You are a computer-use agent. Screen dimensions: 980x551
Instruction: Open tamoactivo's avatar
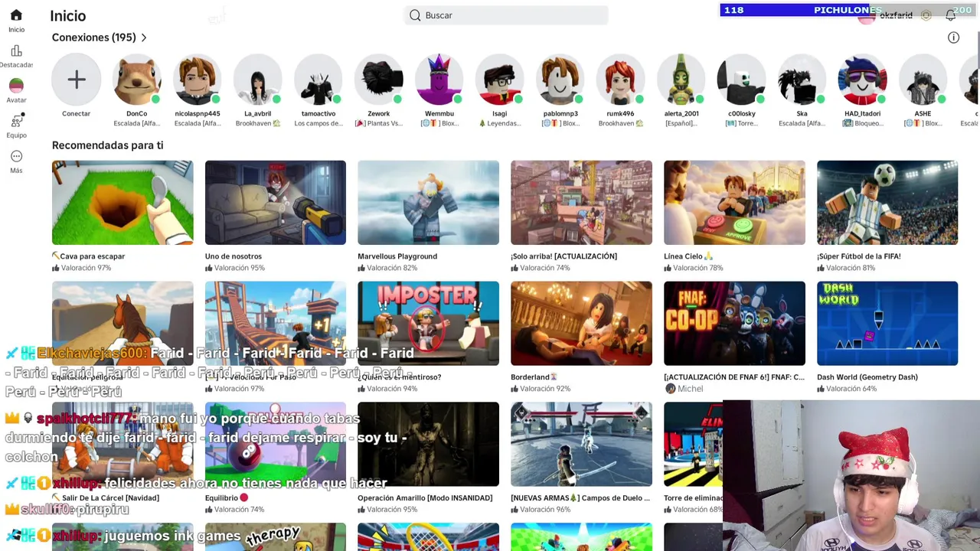tap(318, 80)
